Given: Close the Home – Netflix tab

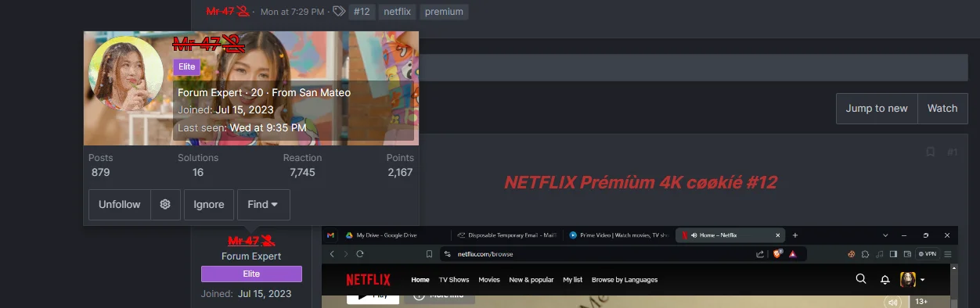Looking at the screenshot, I should pos(777,235).
